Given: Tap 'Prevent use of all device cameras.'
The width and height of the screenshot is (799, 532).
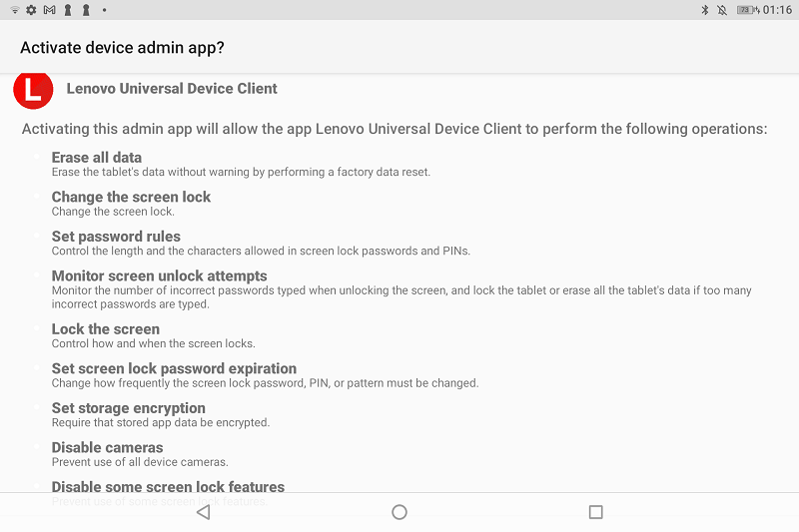Looking at the screenshot, I should click(x=140, y=462).
